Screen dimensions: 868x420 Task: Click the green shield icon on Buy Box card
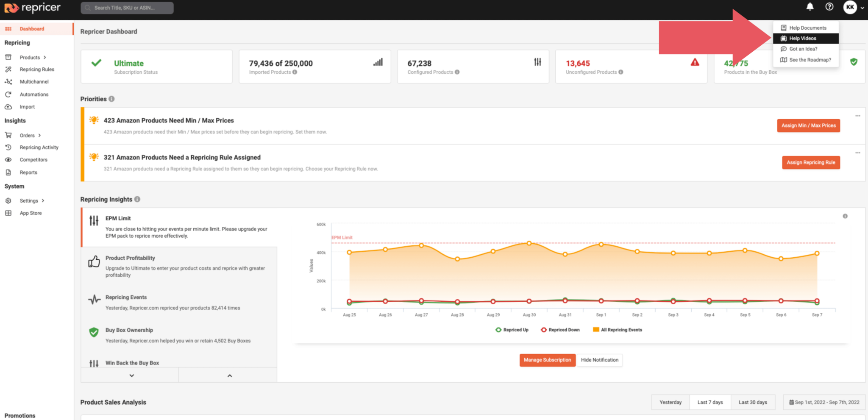pyautogui.click(x=854, y=62)
